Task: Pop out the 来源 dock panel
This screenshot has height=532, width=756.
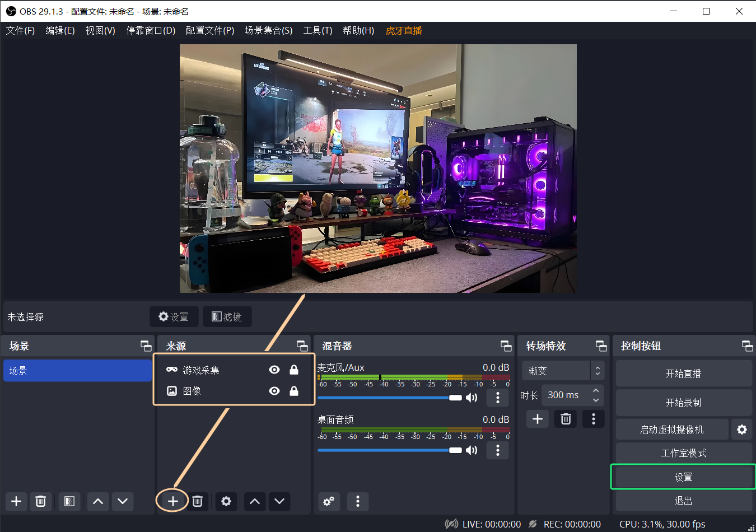Action: pos(302,346)
